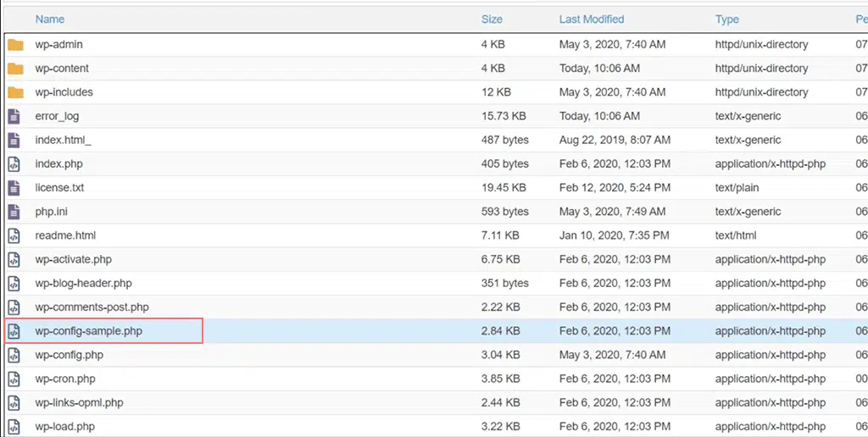Screen dimensions: 868x437
Task: Click the error_log file icon
Action: 14,116
